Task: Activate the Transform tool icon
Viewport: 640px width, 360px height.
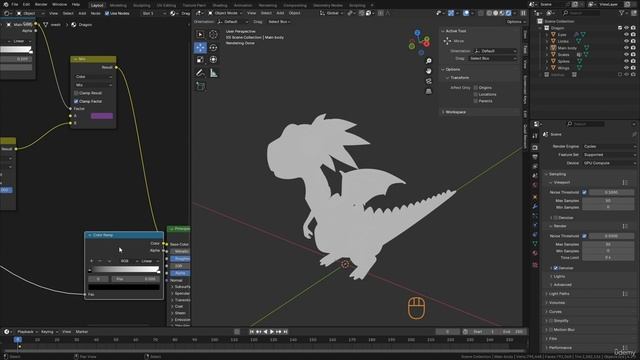Action: pyautogui.click(x=213, y=60)
